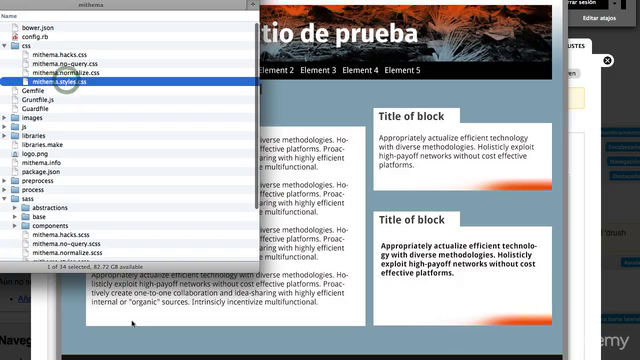
Task: Click the base folder icon
Action: pos(26,217)
